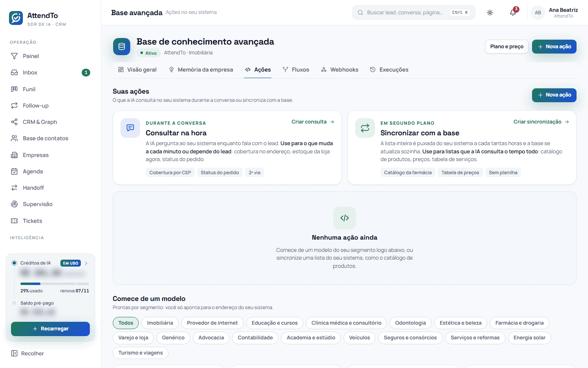Filter models by Imobiliária
The image size is (588, 368).
[160, 323]
